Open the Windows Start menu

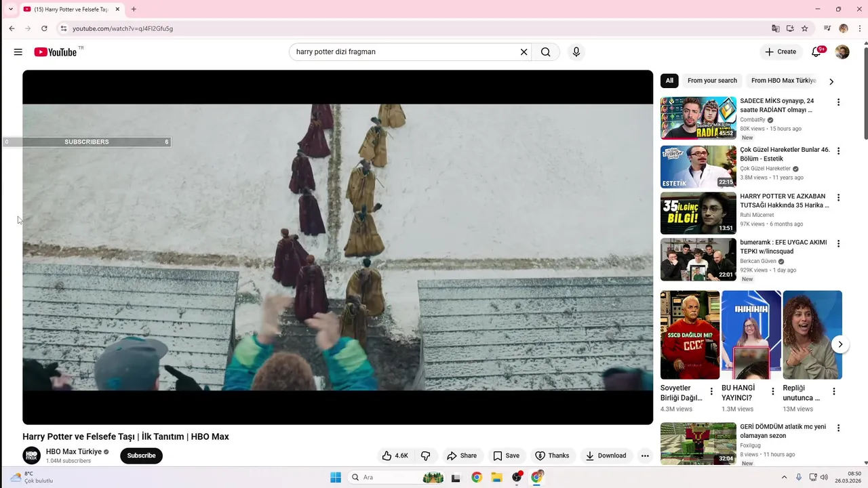pos(336,477)
